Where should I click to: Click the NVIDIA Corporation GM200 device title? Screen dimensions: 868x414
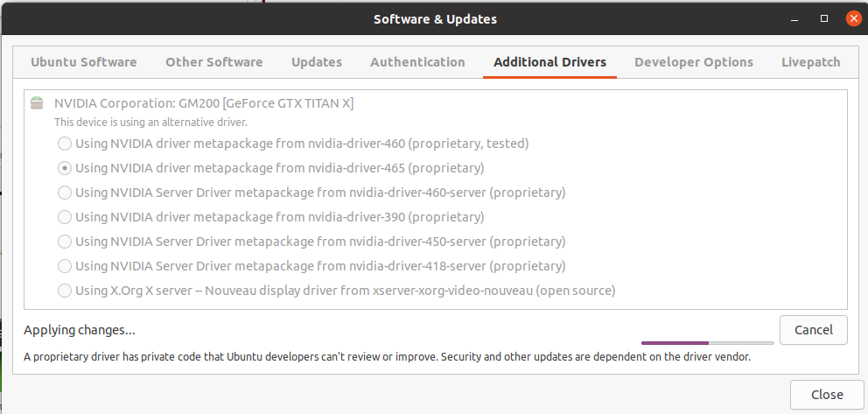click(x=204, y=103)
